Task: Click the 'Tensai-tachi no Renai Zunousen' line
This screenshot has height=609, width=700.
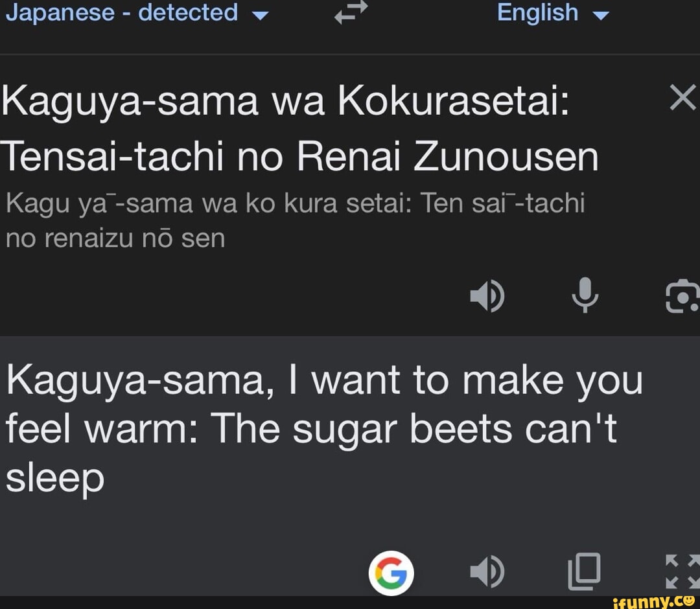Action: 299,156
